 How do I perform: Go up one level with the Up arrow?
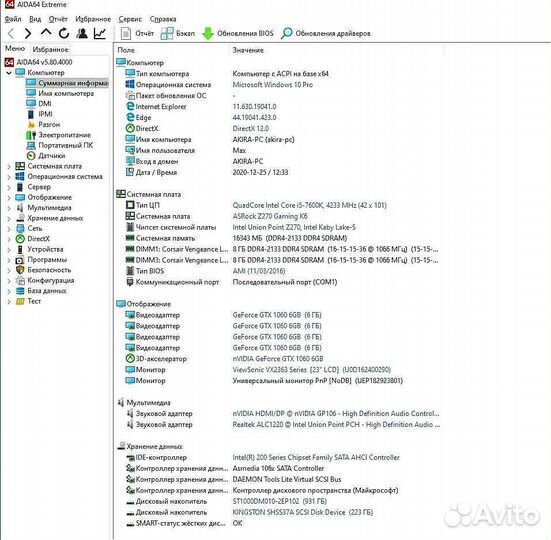point(46,33)
